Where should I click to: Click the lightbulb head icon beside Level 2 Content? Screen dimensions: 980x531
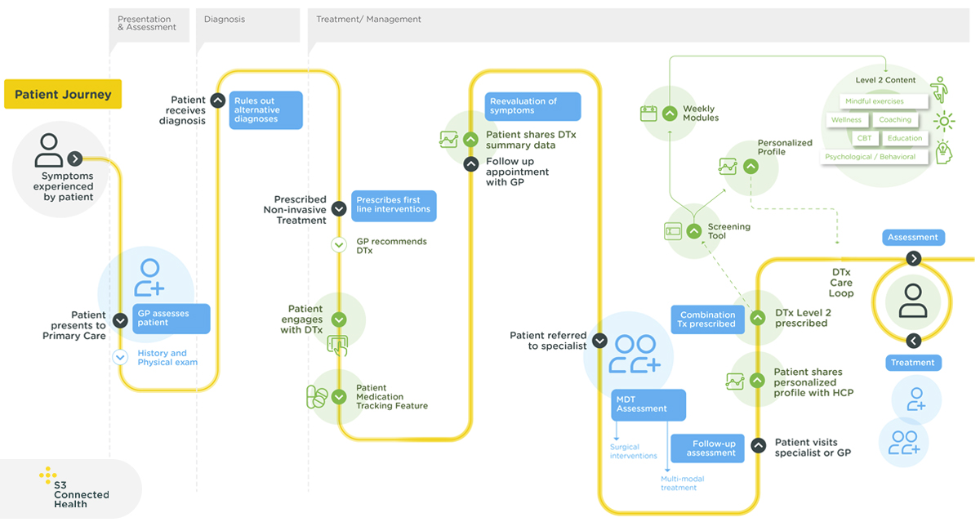(x=944, y=152)
